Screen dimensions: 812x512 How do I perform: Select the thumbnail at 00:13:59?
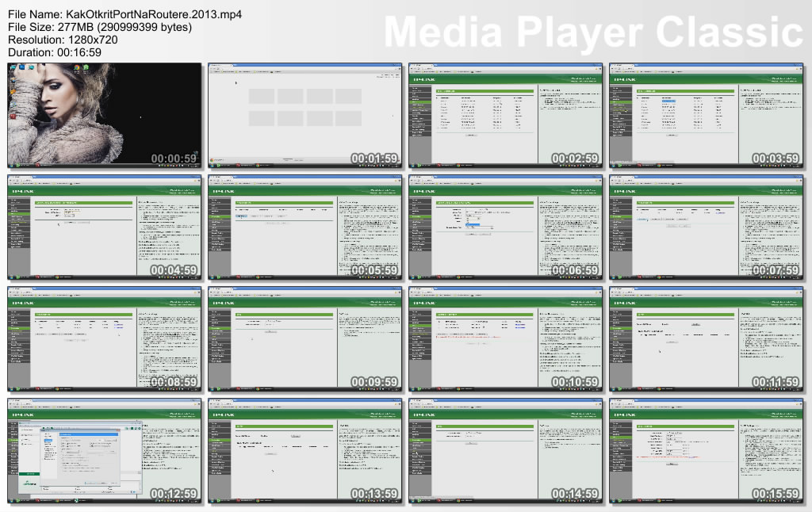pyautogui.click(x=305, y=450)
